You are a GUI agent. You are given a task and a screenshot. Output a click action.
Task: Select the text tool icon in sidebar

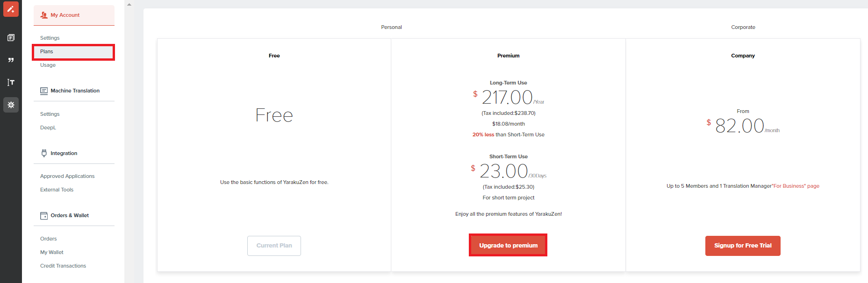tap(11, 83)
